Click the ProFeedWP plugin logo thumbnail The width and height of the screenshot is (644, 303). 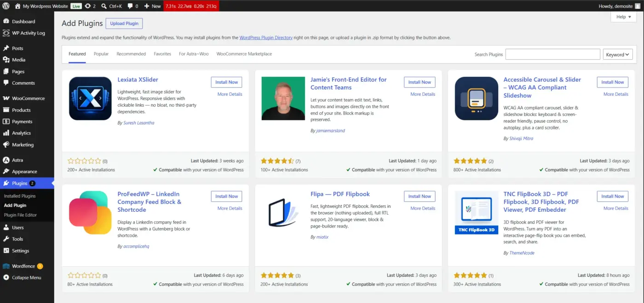tap(90, 213)
